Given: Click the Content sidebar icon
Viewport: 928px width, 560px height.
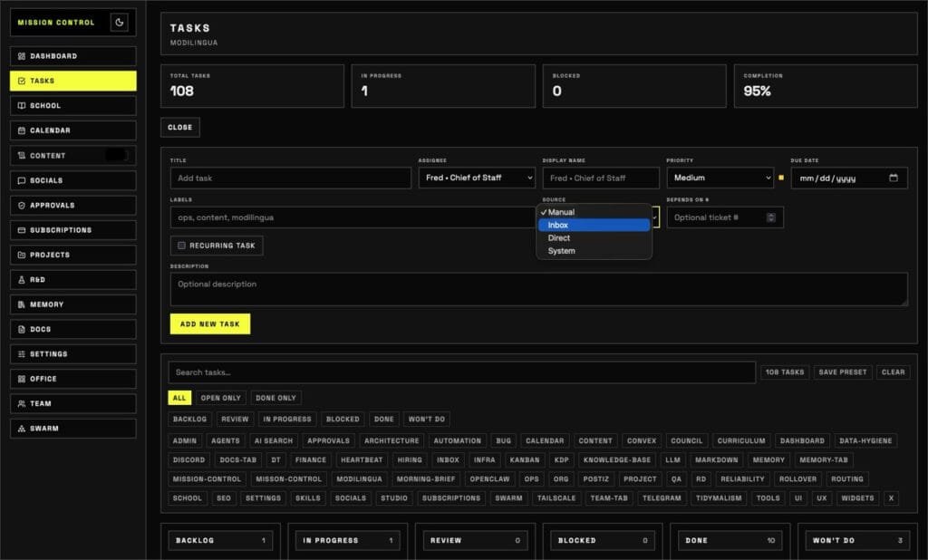Looking at the screenshot, I should click(x=22, y=156).
